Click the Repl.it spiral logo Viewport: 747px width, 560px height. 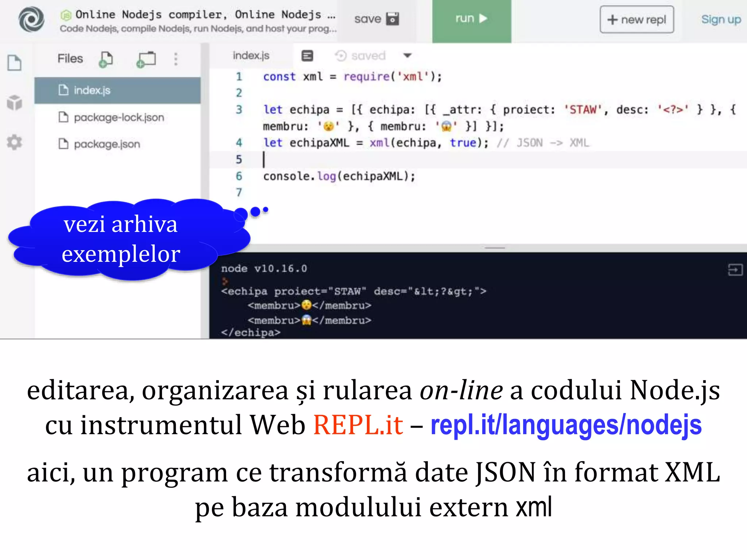pyautogui.click(x=32, y=19)
